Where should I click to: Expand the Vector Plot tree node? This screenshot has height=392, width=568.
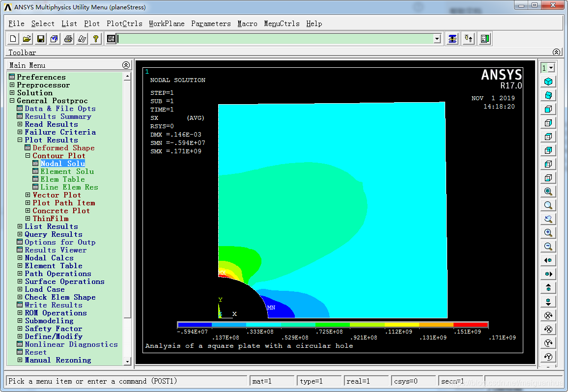(28, 195)
